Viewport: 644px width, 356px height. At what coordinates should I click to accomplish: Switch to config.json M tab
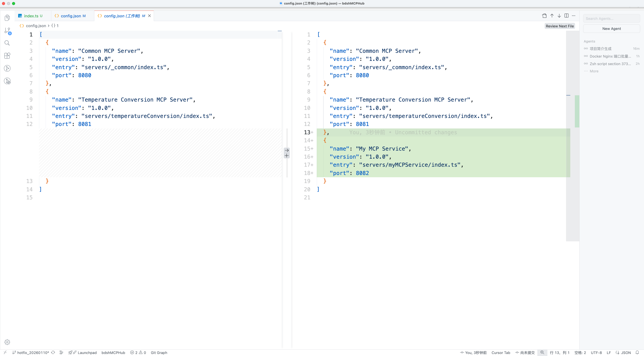(x=71, y=16)
